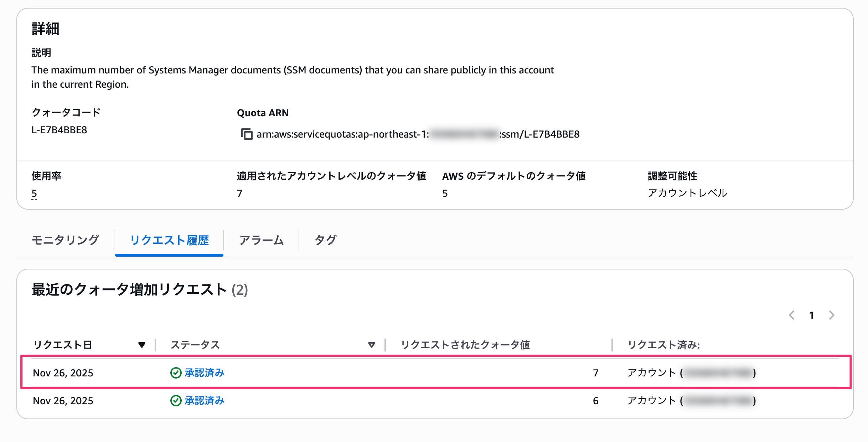Click the filter triangle on ステータス column
The height and width of the screenshot is (442, 868).
371,345
